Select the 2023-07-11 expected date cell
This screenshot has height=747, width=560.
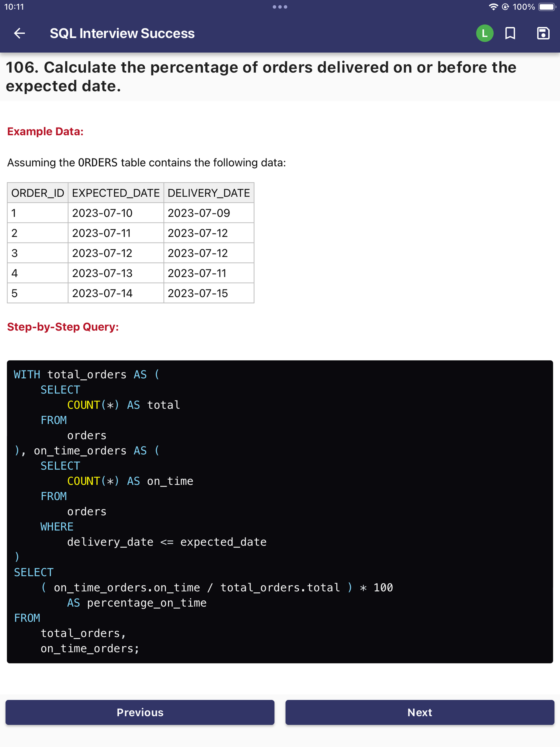[x=116, y=233]
